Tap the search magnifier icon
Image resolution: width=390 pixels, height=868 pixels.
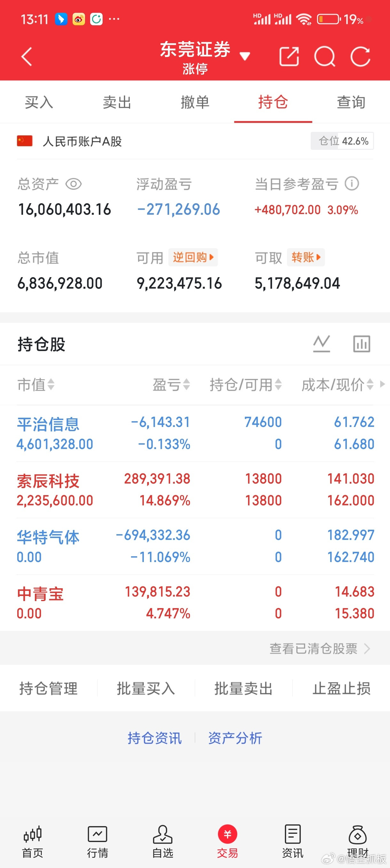coord(325,57)
